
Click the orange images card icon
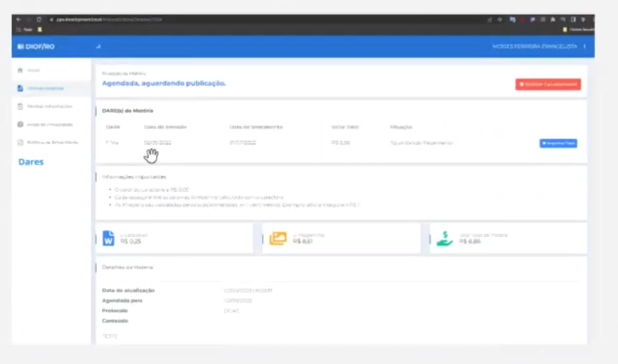[x=278, y=238]
